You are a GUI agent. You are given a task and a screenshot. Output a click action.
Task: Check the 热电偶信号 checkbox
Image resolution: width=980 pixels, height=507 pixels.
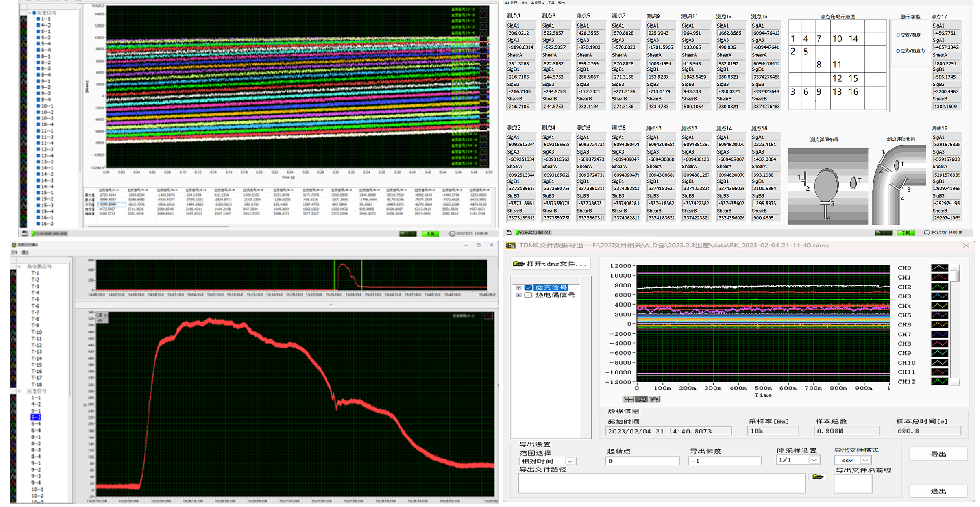[529, 295]
